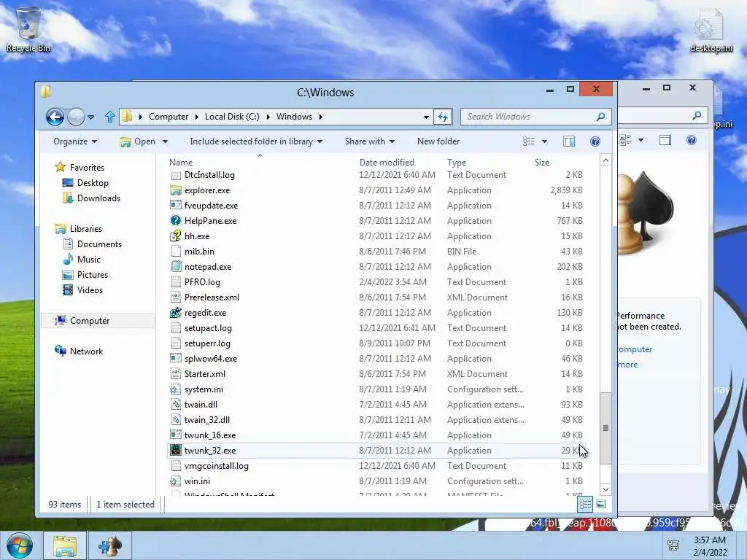This screenshot has height=560, width=747.
Task: Sort by the Date modified column header
Action: tap(387, 163)
